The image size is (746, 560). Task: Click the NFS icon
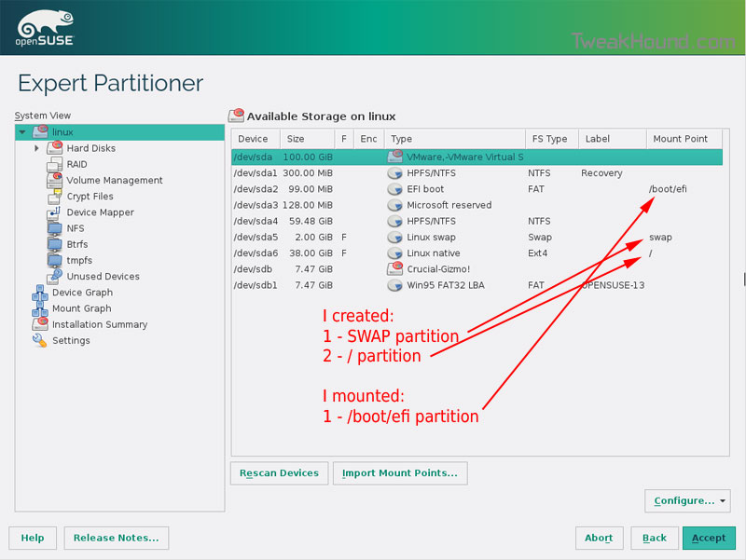coord(55,228)
